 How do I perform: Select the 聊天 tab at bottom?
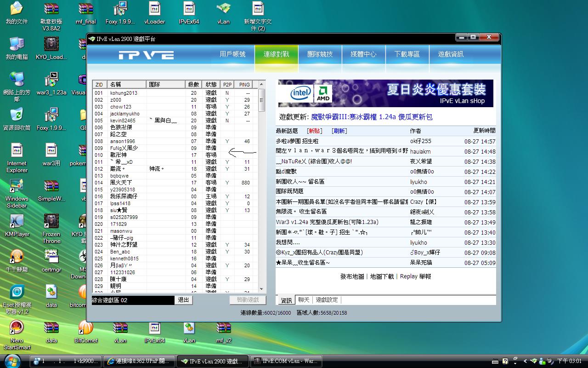pos(304,300)
